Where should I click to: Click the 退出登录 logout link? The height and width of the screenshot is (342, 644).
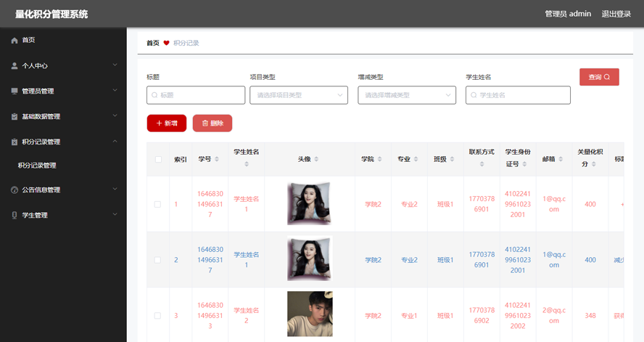pyautogui.click(x=616, y=14)
